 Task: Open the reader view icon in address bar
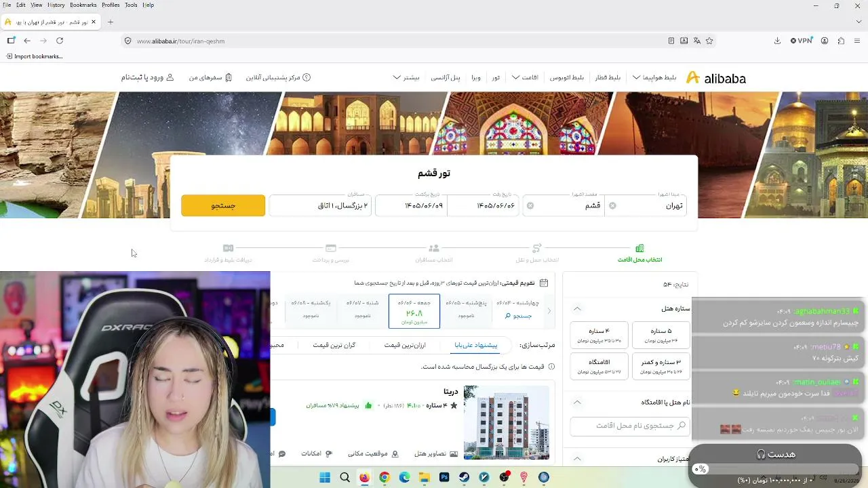(x=671, y=41)
